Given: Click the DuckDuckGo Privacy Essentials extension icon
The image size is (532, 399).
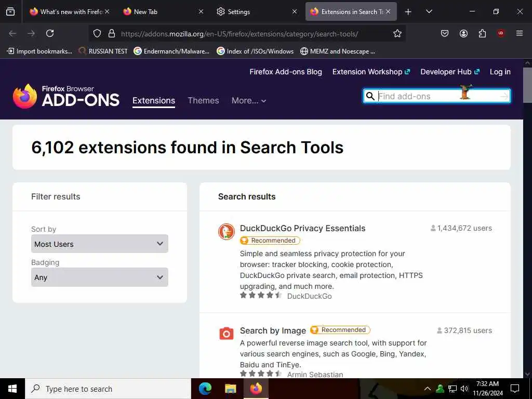Looking at the screenshot, I should pos(227,232).
